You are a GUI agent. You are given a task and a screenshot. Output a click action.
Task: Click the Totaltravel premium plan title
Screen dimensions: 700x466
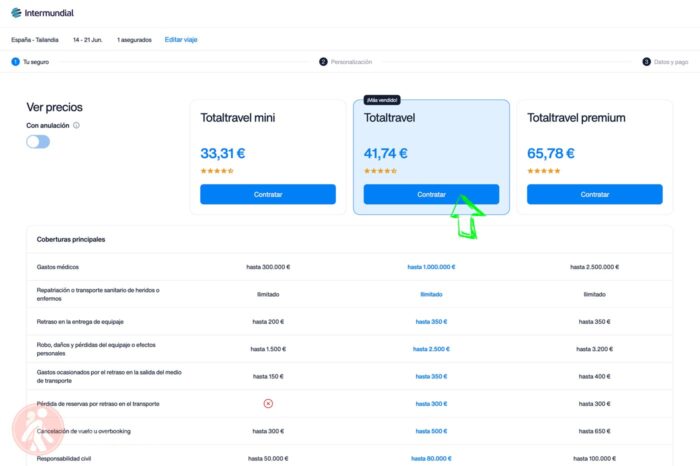coord(576,118)
